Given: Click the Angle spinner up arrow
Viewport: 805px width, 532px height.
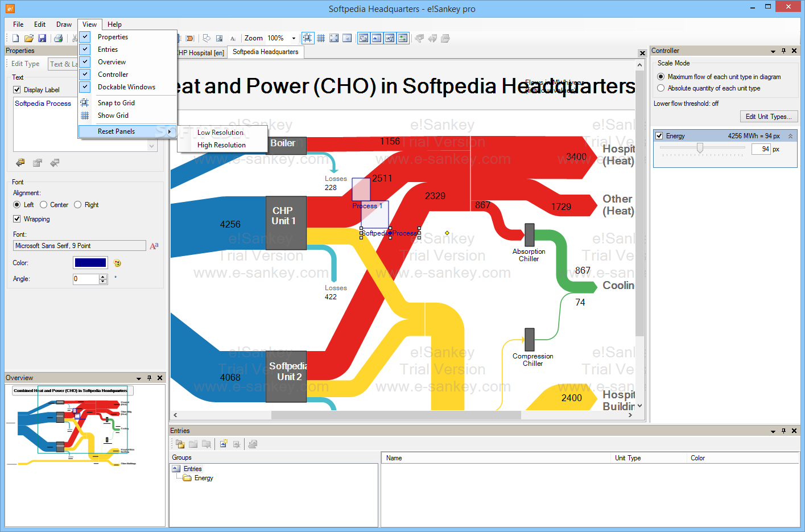Looking at the screenshot, I should point(103,277).
